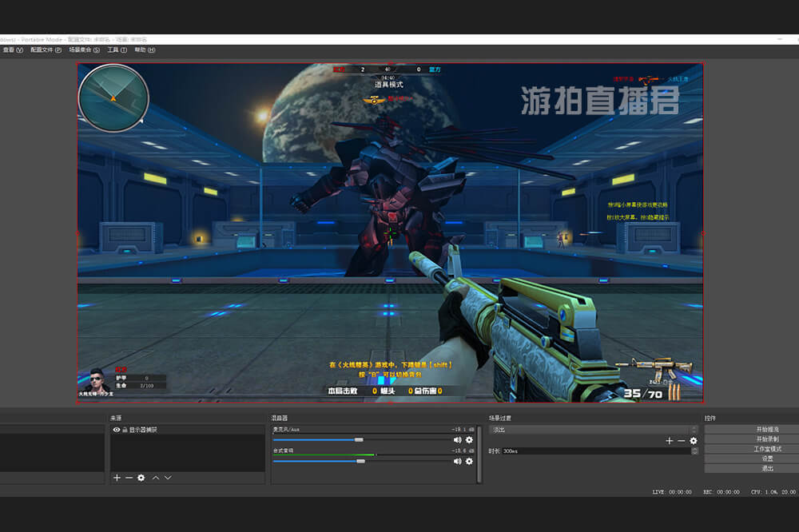This screenshot has height=532, width=799.
Task: Open the 配置文件 (P) menu
Action: pos(46,50)
